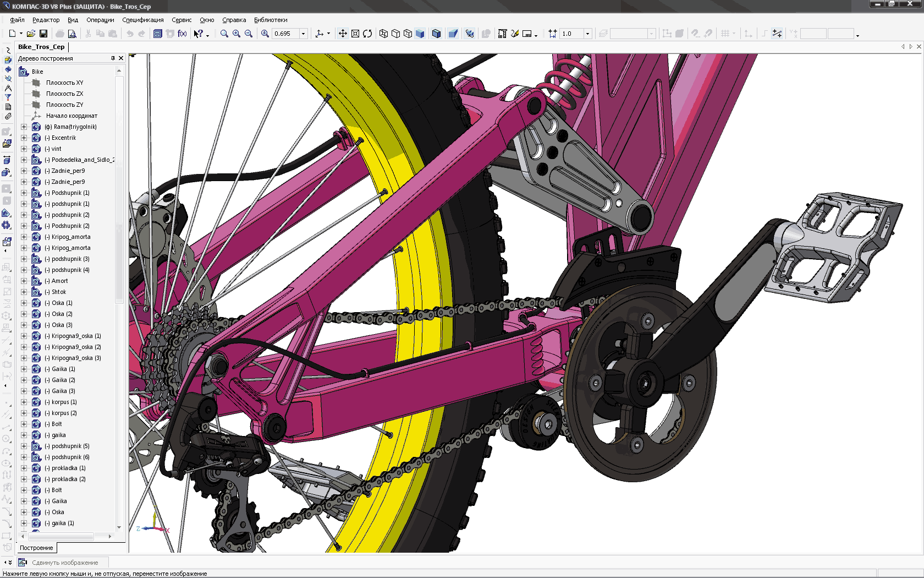Click the current scale icon beside 1.0

553,34
